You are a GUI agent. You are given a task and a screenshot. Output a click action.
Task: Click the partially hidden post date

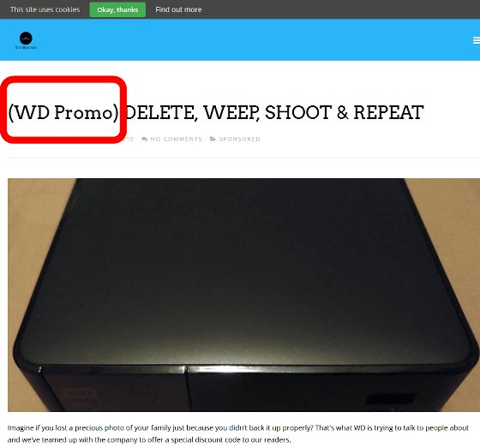[128, 140]
